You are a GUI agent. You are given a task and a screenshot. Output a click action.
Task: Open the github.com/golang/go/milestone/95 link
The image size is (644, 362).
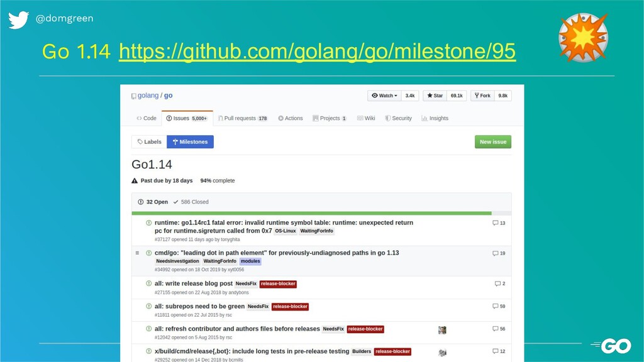(317, 52)
